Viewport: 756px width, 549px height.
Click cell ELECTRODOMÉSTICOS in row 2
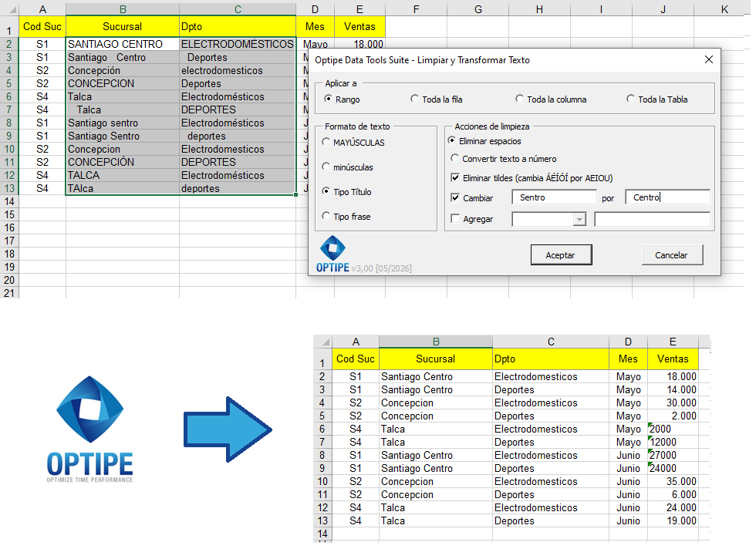pos(238,44)
